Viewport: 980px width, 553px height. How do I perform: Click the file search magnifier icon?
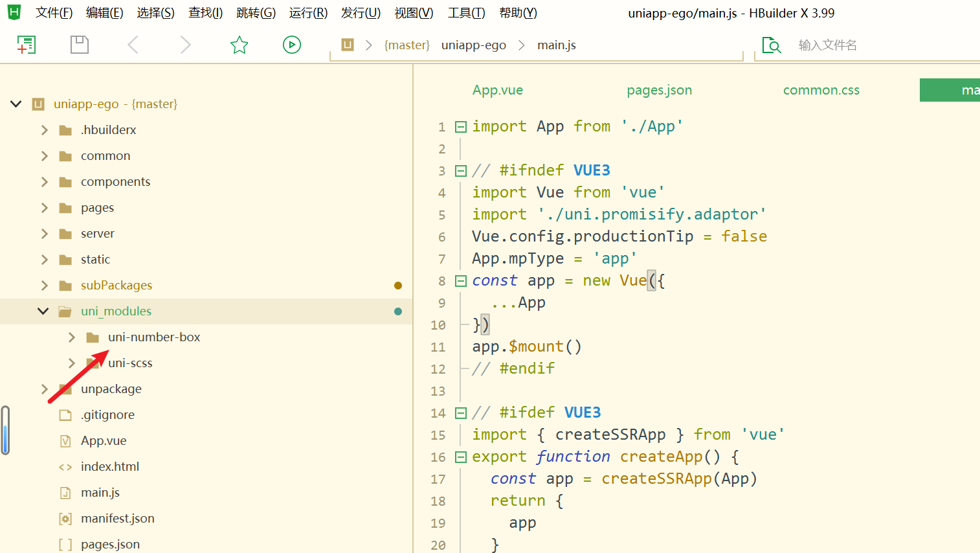point(772,45)
